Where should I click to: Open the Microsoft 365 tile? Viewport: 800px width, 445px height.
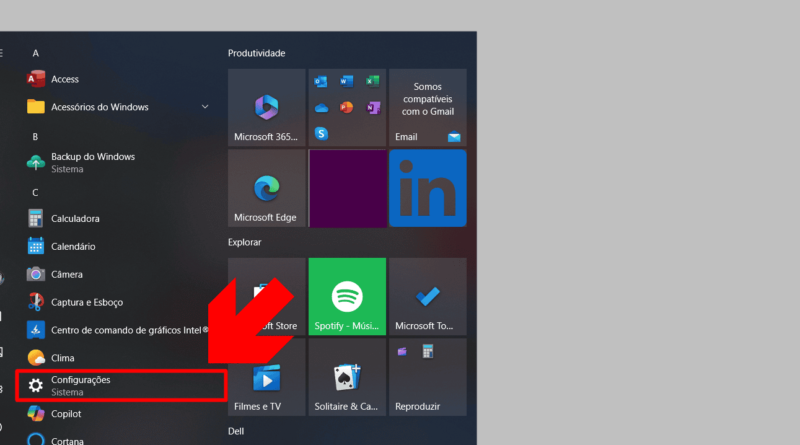(x=267, y=108)
